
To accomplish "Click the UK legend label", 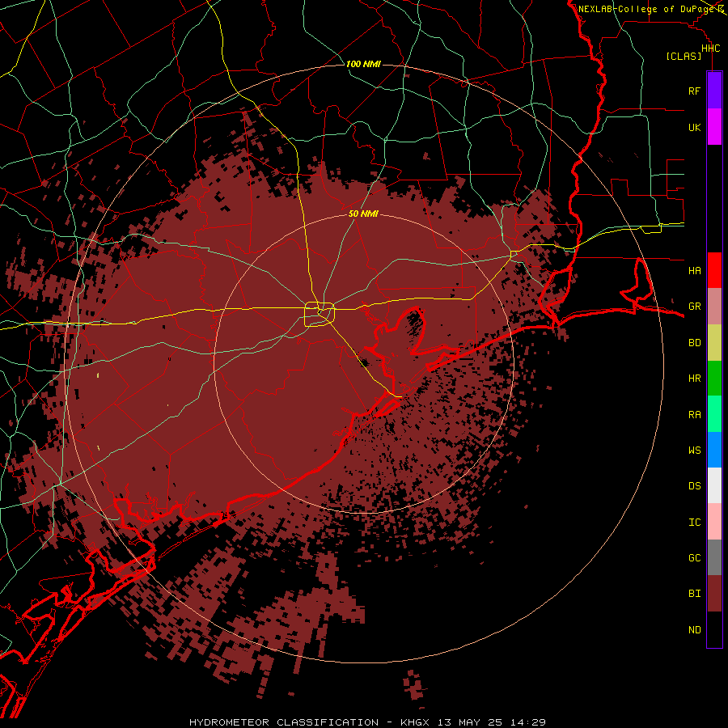I will click(694, 127).
